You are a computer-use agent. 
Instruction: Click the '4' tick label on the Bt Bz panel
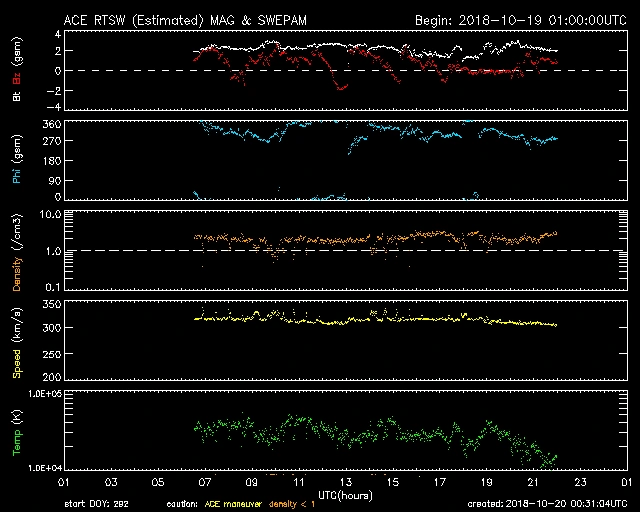click(58, 34)
